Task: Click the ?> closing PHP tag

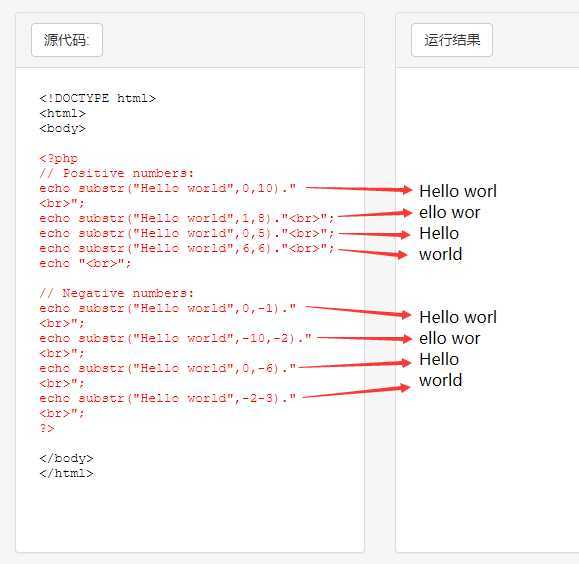Action: [x=47, y=428]
